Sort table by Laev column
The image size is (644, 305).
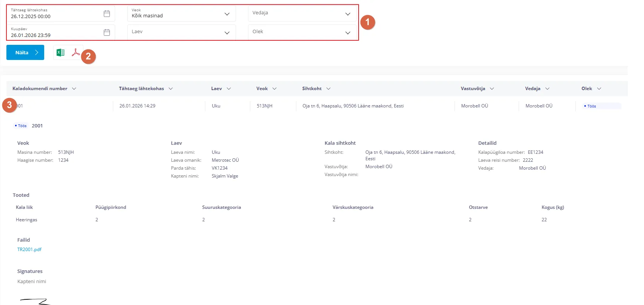point(217,89)
